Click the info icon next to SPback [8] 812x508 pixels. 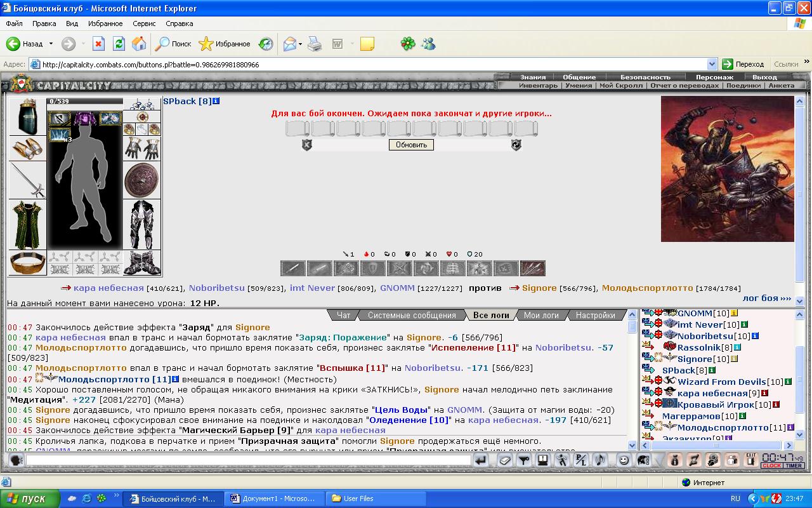[216, 101]
